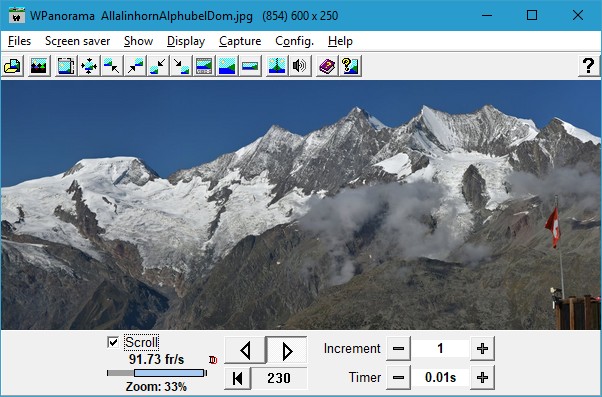This screenshot has width=602, height=397.
Task: Minimize the WPanorama window
Action: (487, 15)
